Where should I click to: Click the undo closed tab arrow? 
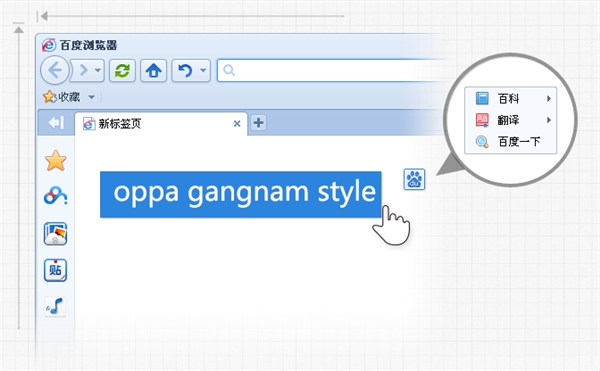click(x=186, y=71)
